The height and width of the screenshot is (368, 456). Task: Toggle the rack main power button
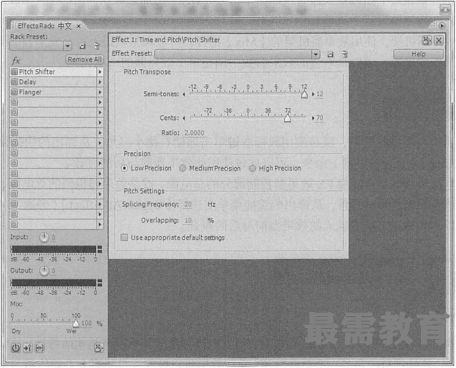tap(16, 348)
